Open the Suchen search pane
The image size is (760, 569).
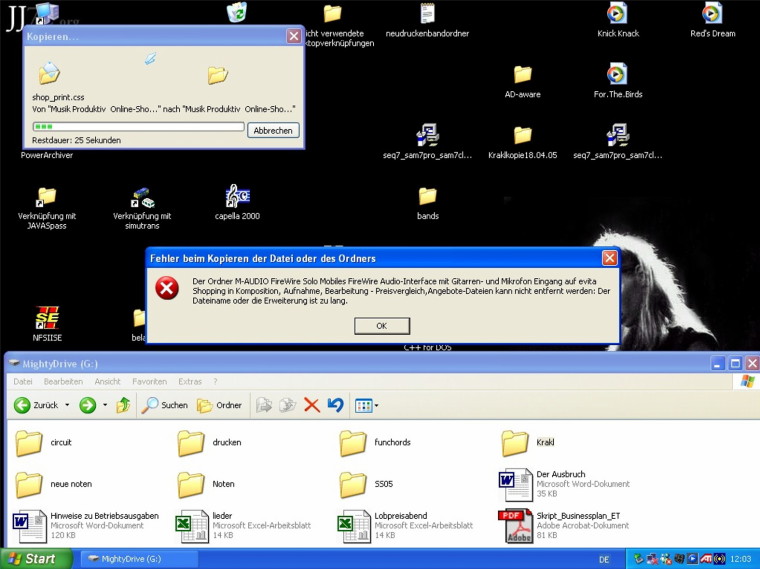(x=165, y=405)
